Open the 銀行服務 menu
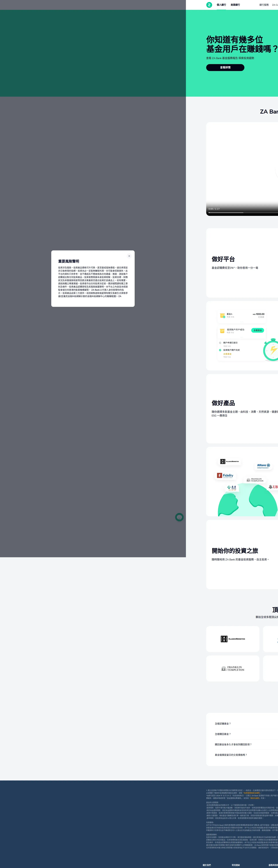278x868 pixels. click(264, 5)
